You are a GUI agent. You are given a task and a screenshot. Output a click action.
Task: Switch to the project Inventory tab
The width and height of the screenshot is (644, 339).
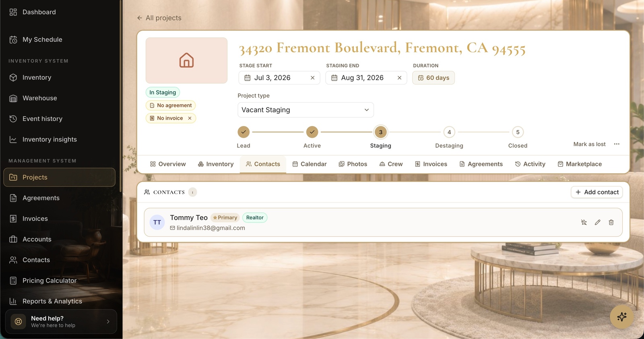point(216,164)
